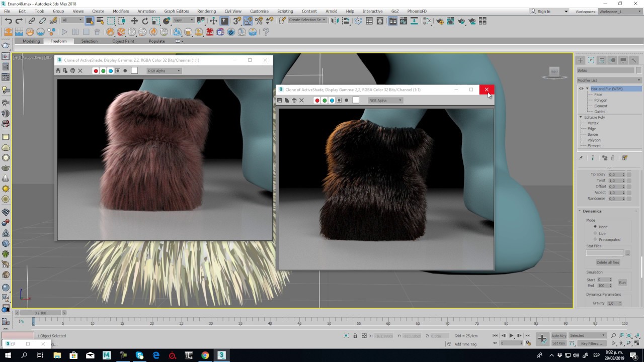Open Create Selection Set dropdown

click(x=307, y=20)
